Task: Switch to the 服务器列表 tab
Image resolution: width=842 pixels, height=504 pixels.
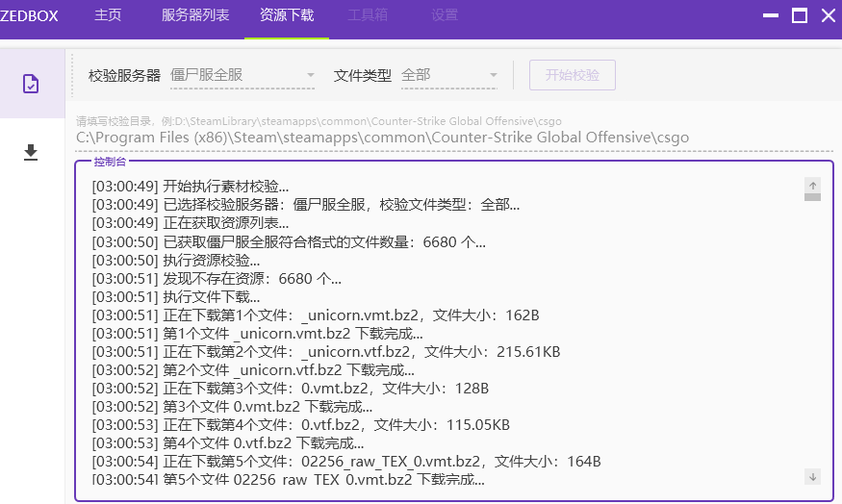Action: [195, 15]
